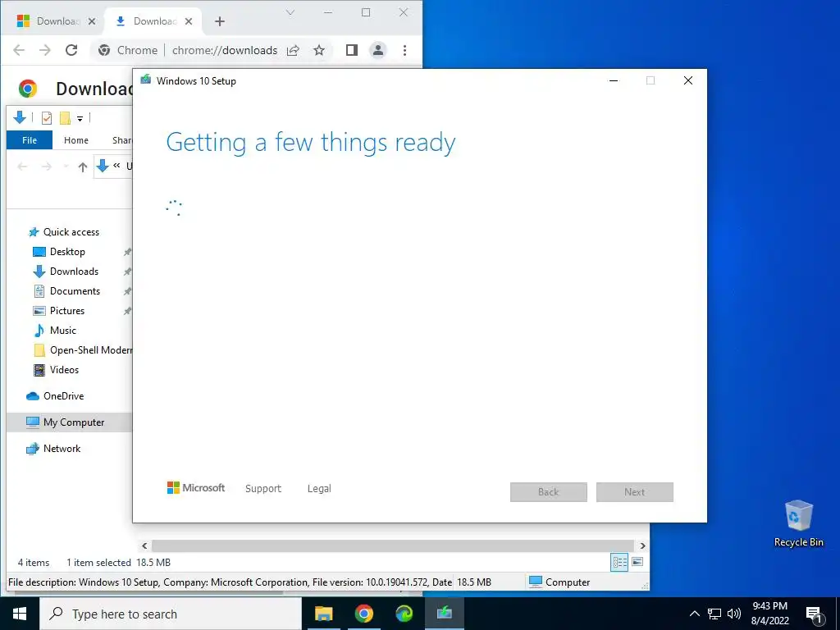Open the clock showing 9:43 PM
The width and height of the screenshot is (840, 630).
pyautogui.click(x=769, y=614)
